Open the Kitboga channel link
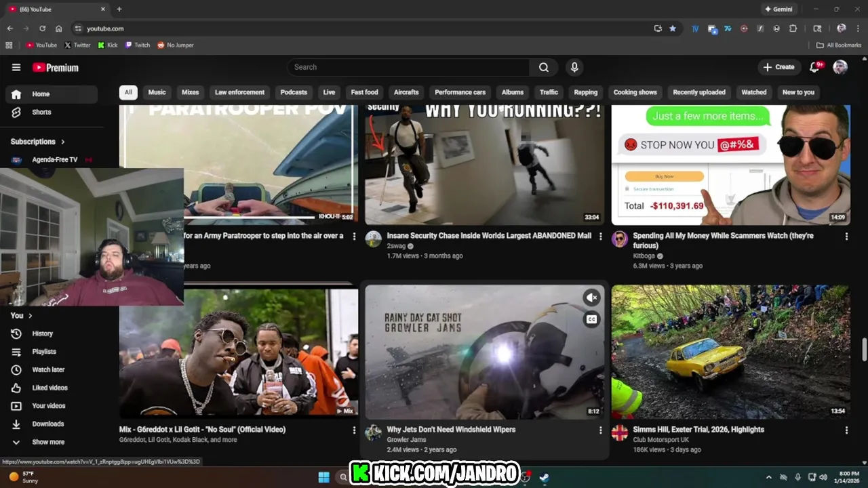This screenshot has width=868, height=488. tap(644, 256)
